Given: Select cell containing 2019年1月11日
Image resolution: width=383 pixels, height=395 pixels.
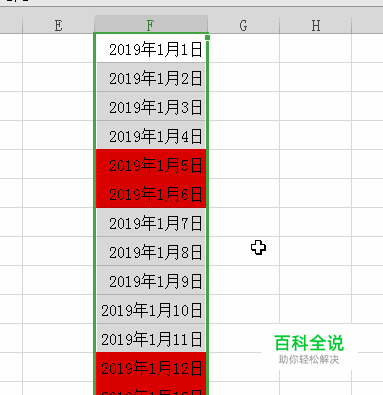Looking at the screenshot, I should (151, 338).
